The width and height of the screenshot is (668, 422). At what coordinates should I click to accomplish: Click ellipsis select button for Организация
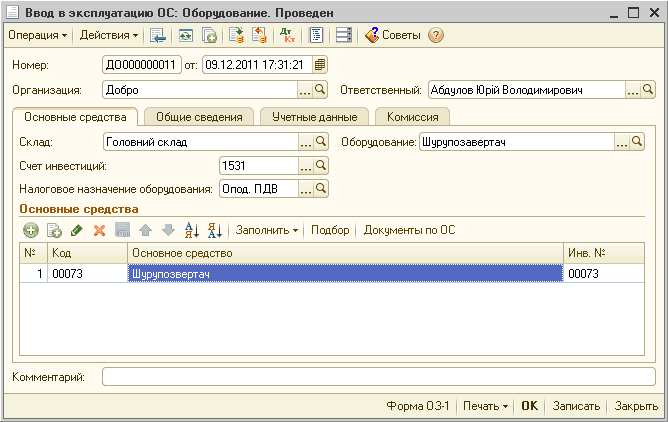(305, 90)
